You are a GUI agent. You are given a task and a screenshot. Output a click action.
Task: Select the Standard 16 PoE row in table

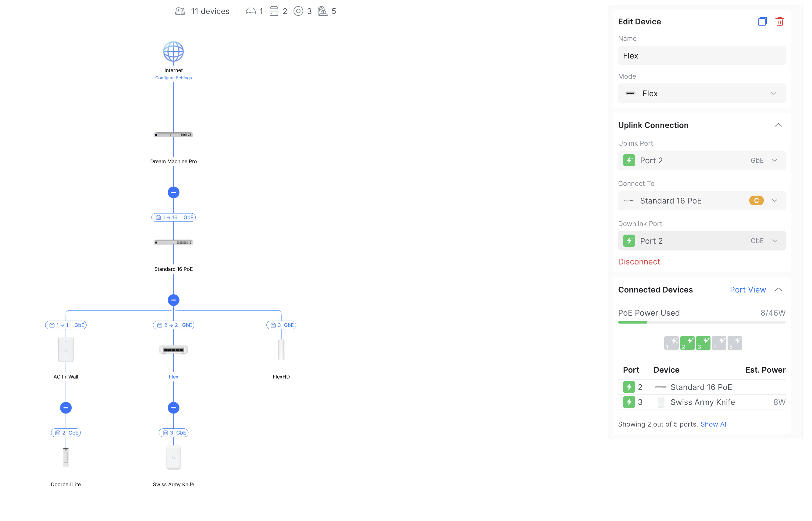pos(701,387)
